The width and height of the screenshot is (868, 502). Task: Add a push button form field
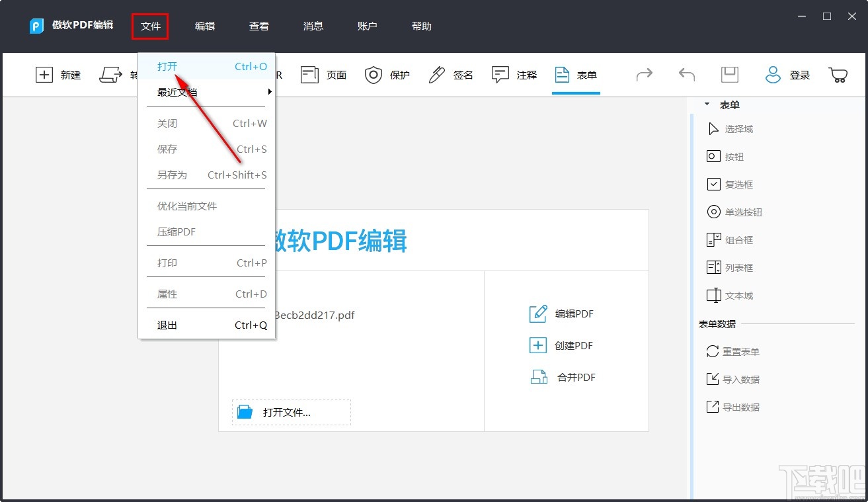click(x=713, y=157)
